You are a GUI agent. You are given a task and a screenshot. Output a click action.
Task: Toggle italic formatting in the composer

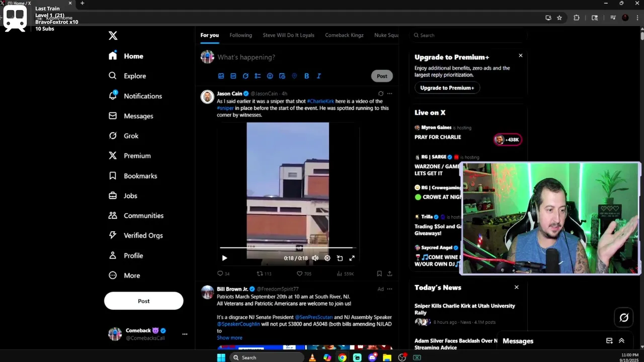(318, 76)
